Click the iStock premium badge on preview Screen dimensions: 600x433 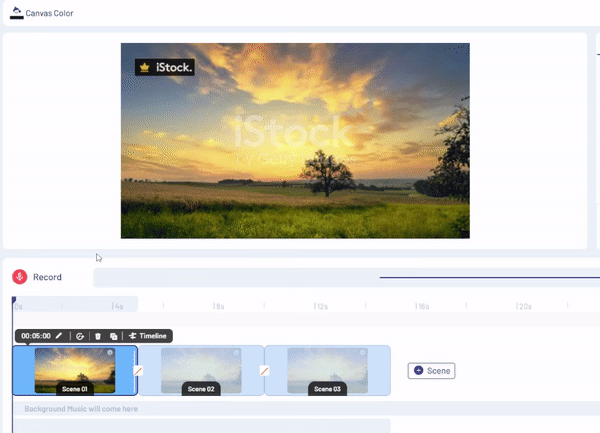click(x=165, y=67)
